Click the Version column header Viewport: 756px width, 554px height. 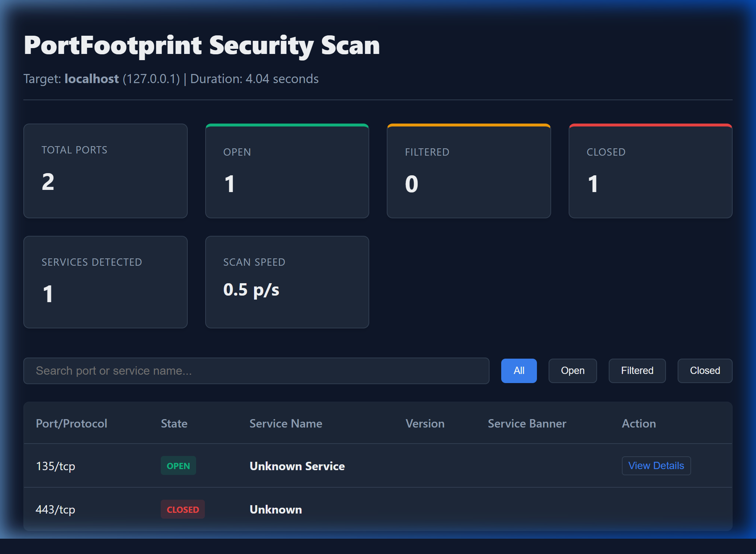pos(425,424)
